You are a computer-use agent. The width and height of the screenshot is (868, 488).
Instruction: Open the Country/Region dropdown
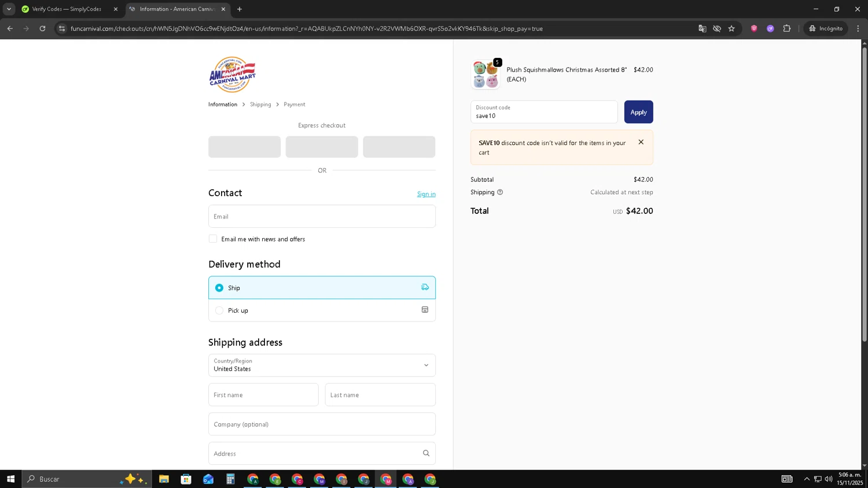point(322,365)
